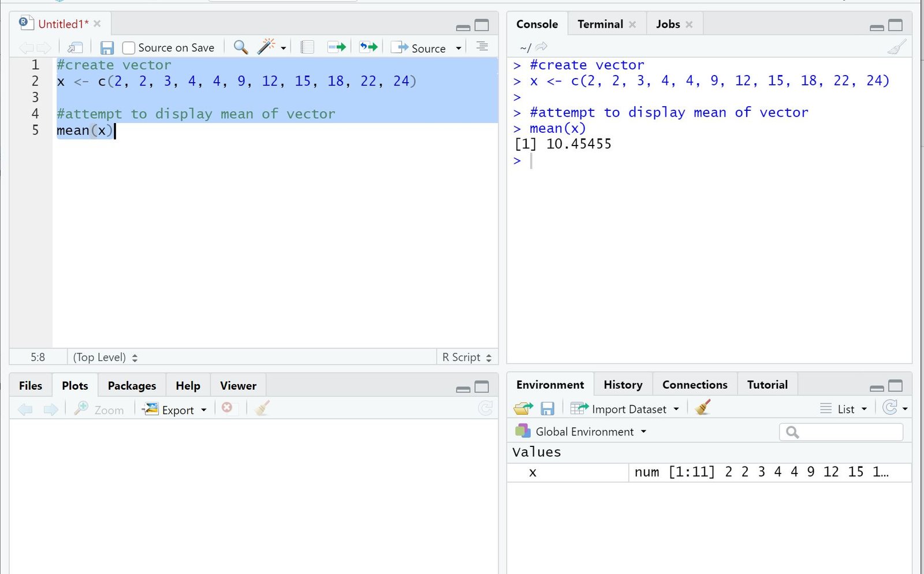The image size is (924, 574).
Task: Switch to Console tab
Action: coord(537,24)
